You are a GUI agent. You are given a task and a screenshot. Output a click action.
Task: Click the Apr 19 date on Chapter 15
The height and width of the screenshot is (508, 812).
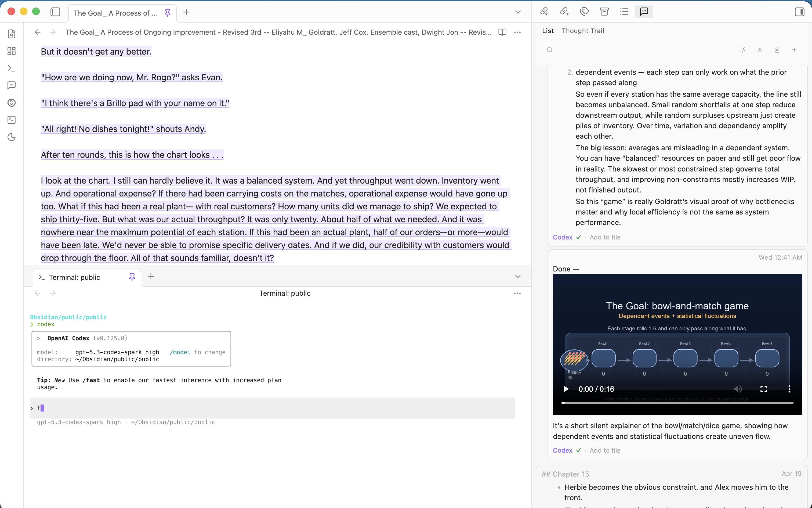click(791, 473)
